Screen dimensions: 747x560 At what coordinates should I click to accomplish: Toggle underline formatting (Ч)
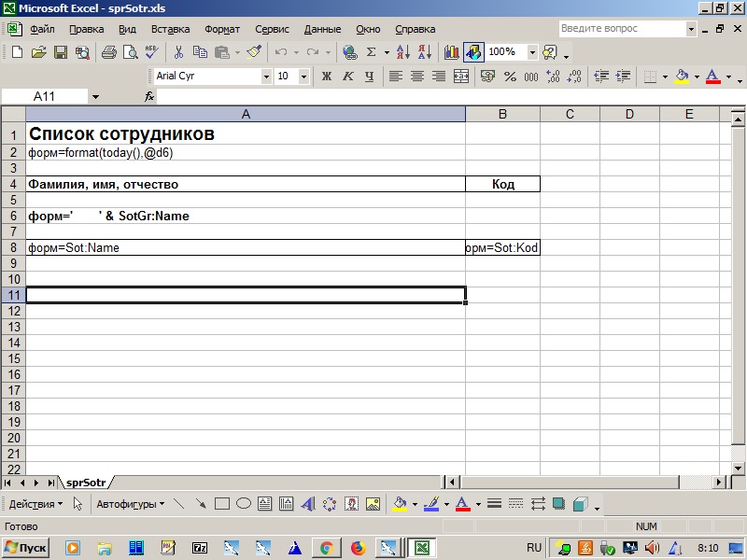point(370,77)
